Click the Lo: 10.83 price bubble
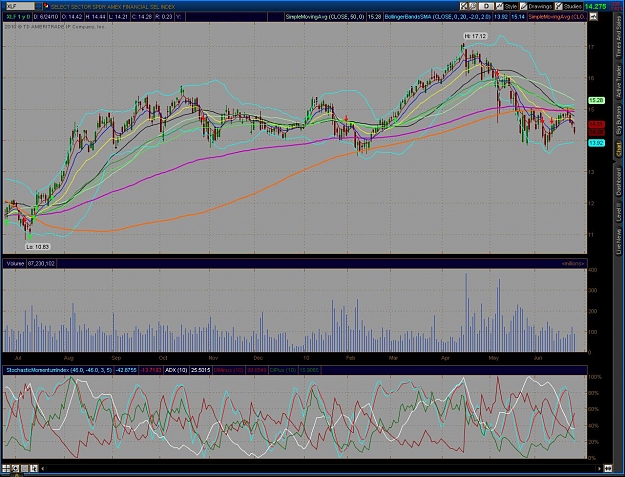 [x=38, y=247]
